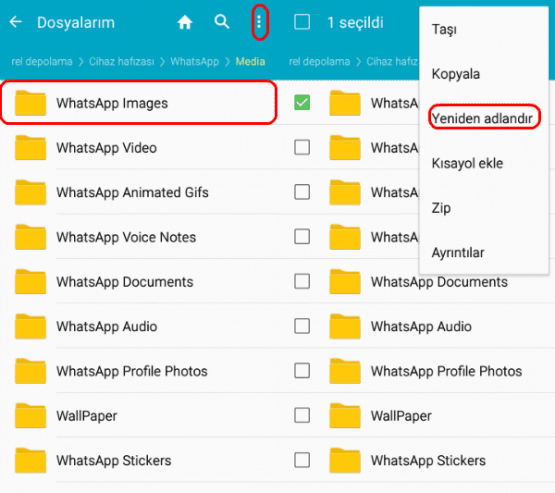The image size is (555, 493).
Task: Open search with magnifier icon
Action: click(222, 22)
